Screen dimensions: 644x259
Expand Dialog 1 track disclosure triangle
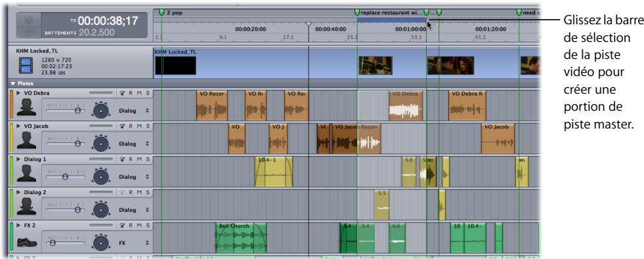click(x=18, y=159)
